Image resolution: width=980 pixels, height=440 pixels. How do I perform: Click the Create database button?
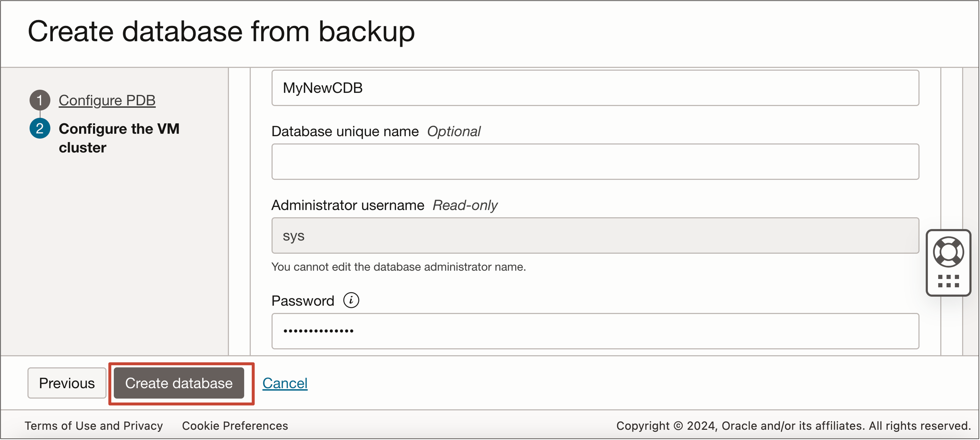[179, 383]
